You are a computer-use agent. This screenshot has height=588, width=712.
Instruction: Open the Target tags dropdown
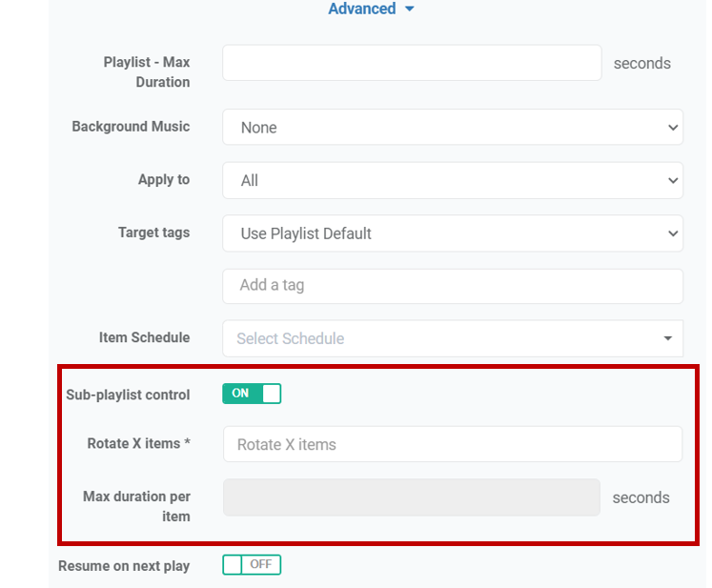point(452,233)
